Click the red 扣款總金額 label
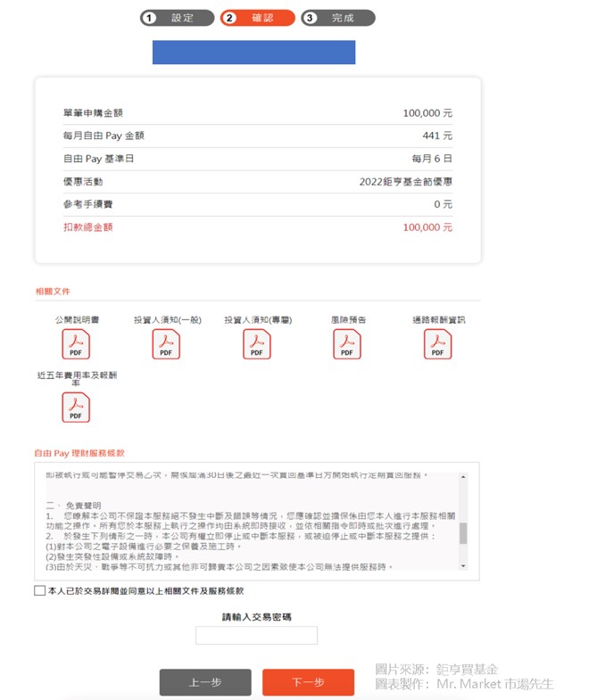This screenshot has width=589, height=700. pos(88,227)
